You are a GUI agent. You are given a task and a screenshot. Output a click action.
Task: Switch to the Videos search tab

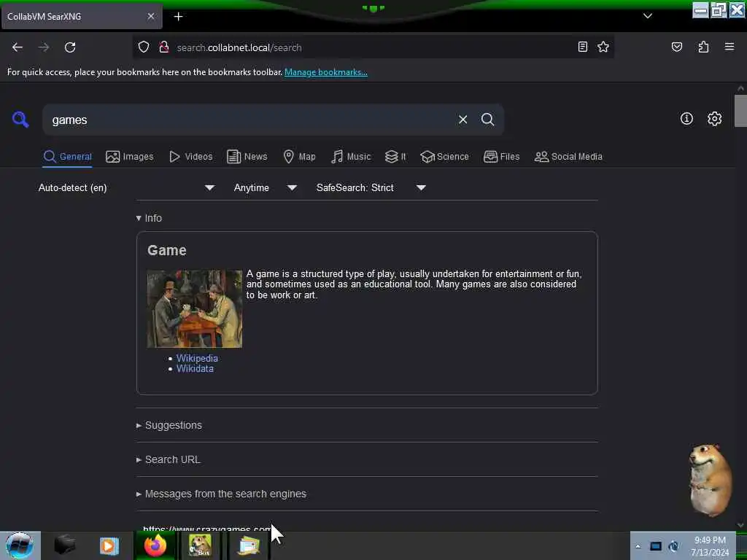191,157
